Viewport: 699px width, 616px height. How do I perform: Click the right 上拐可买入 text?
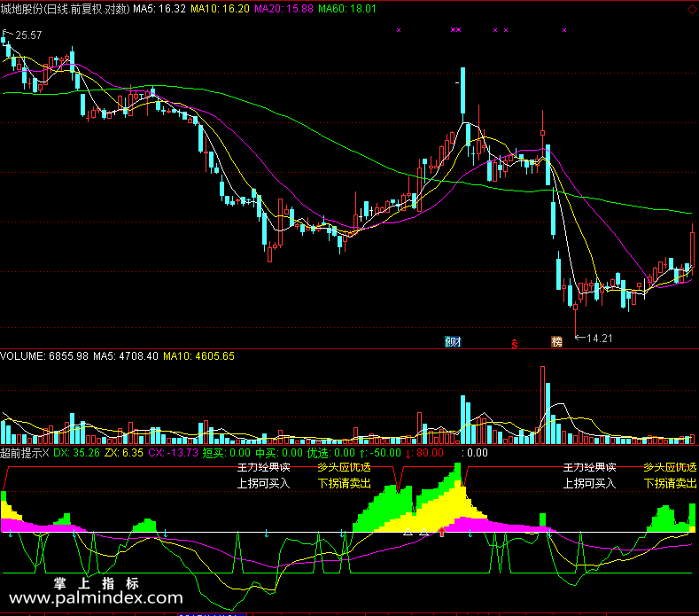click(589, 484)
